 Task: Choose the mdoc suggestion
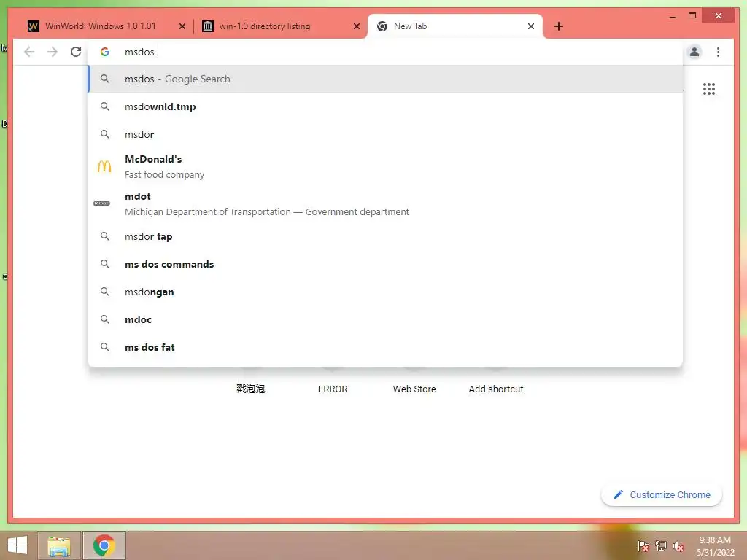[385, 319]
